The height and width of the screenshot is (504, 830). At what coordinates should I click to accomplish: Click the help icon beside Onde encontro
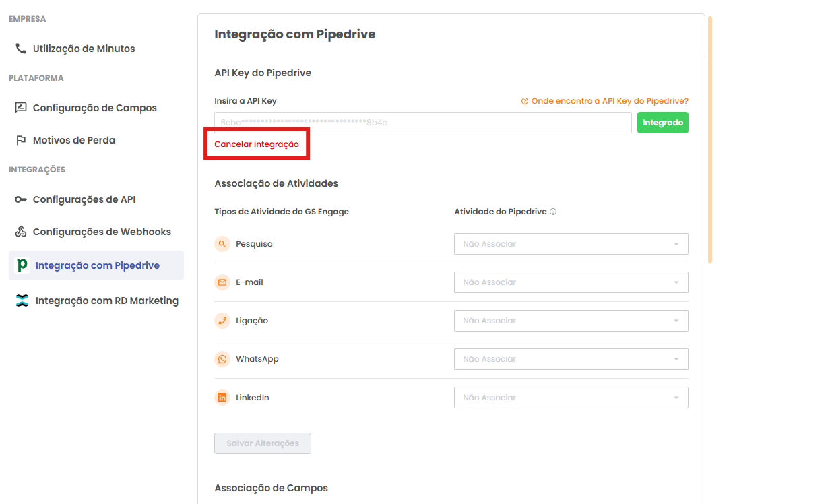[x=525, y=101]
